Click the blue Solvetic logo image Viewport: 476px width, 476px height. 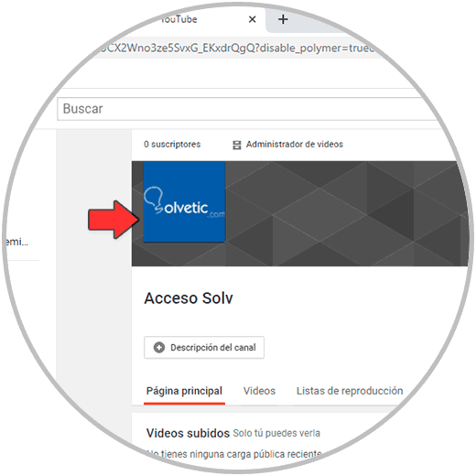pyautogui.click(x=184, y=201)
